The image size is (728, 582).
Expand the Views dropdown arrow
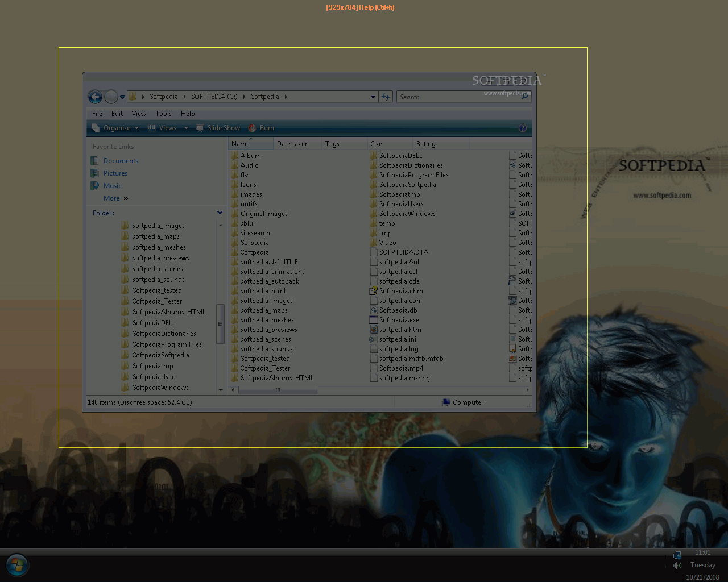(x=186, y=128)
